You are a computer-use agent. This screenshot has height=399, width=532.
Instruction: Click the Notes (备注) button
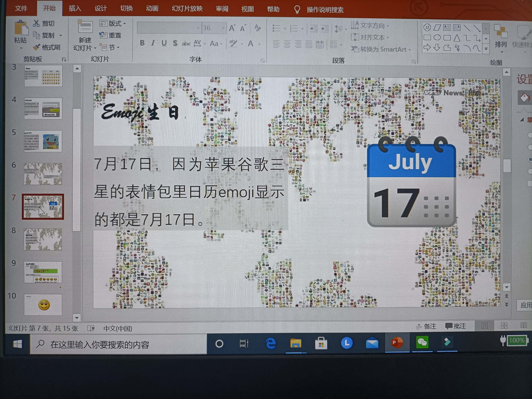click(x=426, y=326)
